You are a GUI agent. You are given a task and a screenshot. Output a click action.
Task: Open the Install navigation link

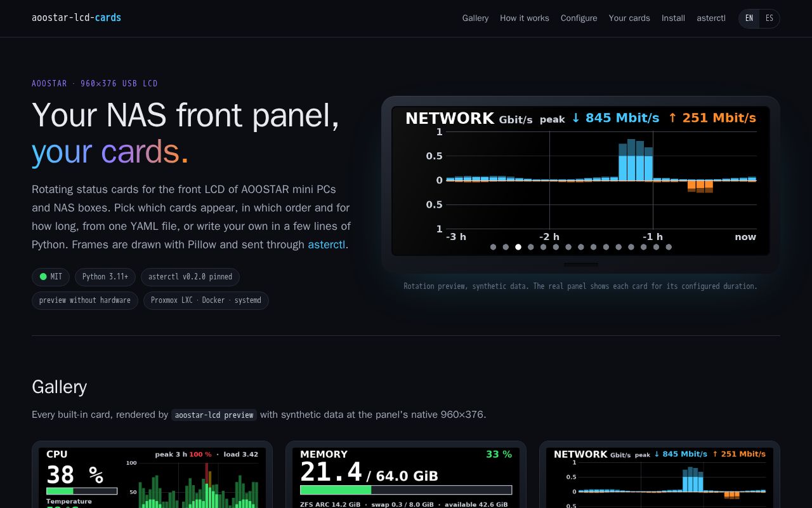tap(673, 18)
